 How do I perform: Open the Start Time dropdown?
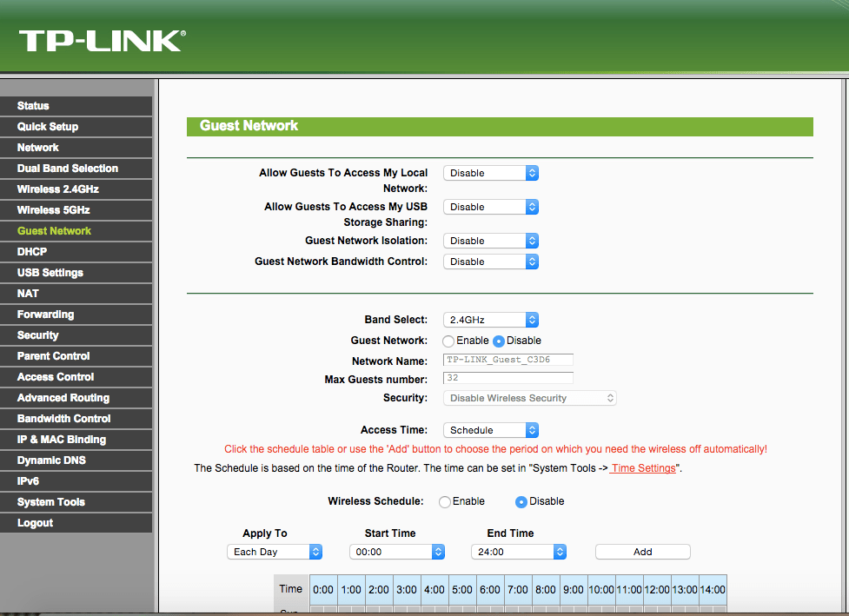pyautogui.click(x=397, y=552)
